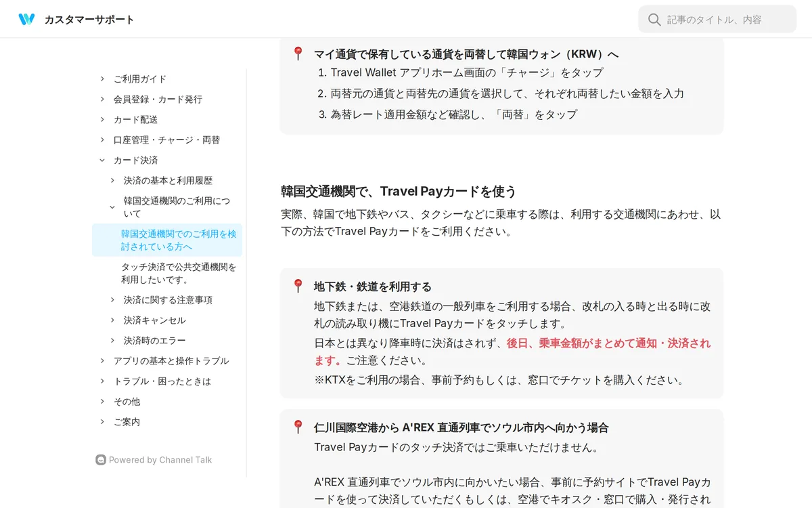
Task: Expand the 決済キャンセル chevron
Action: tap(112, 320)
